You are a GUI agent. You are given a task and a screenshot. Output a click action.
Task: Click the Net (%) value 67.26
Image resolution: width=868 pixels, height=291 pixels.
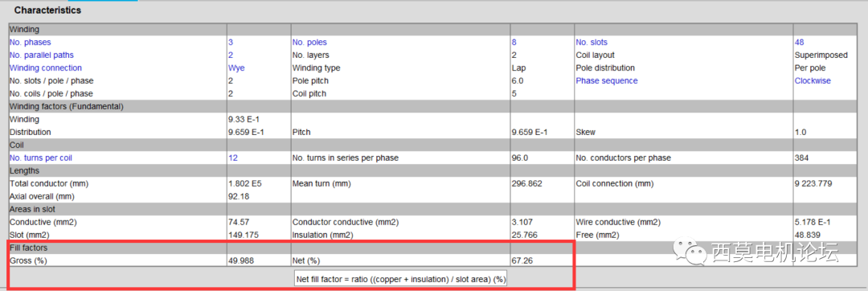point(522,260)
